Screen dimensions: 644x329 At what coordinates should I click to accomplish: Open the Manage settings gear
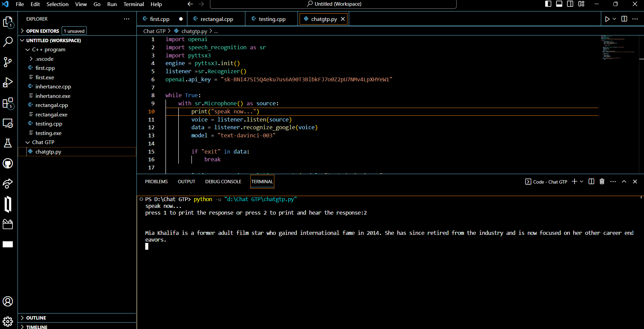[x=8, y=321]
